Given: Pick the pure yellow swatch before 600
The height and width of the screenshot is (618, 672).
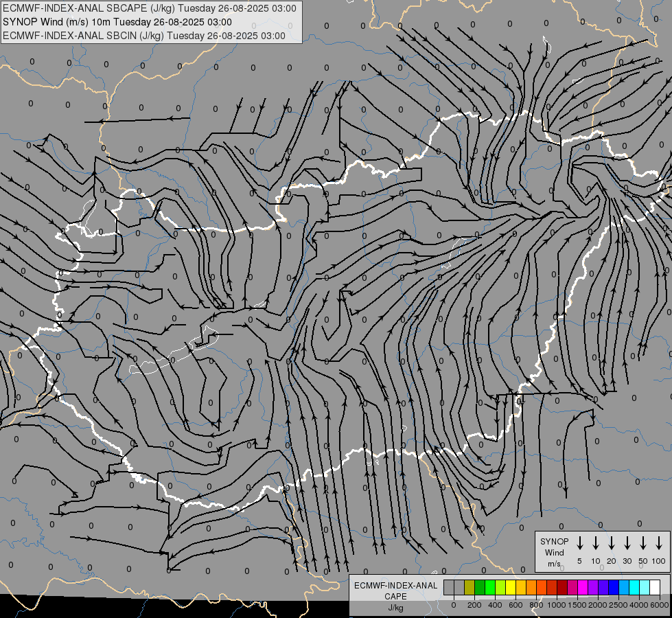Looking at the screenshot, I should (511, 588).
